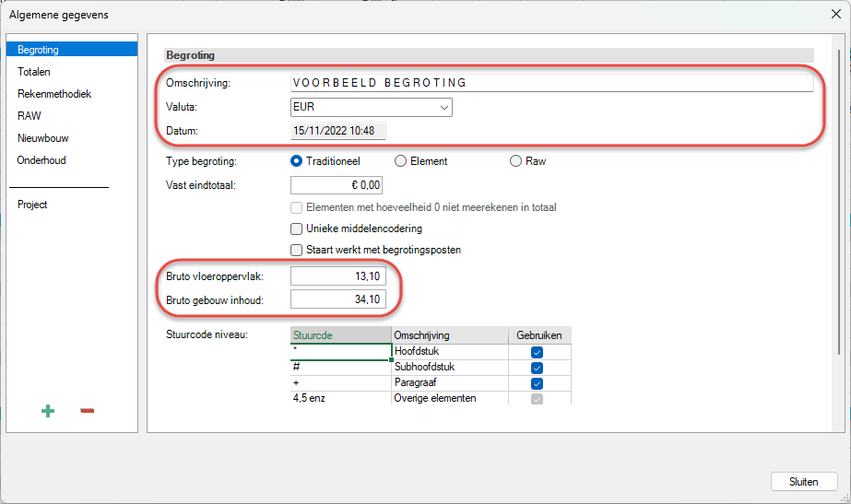Select the Element budget type radio
This screenshot has height=504, width=851.
tap(400, 161)
